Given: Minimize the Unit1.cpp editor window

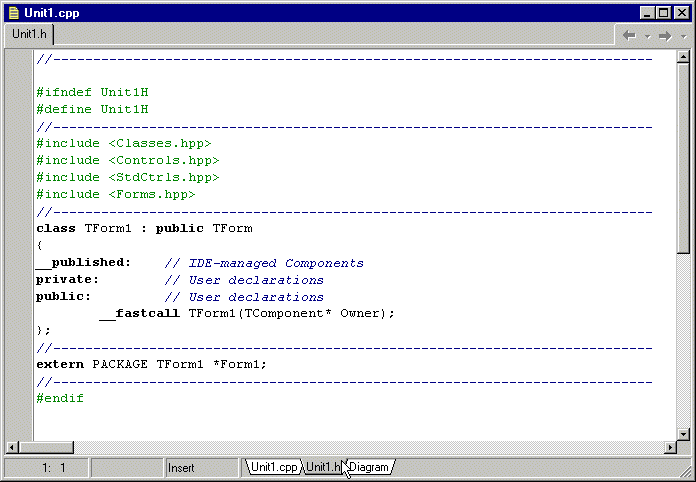Looking at the screenshot, I should [648, 13].
